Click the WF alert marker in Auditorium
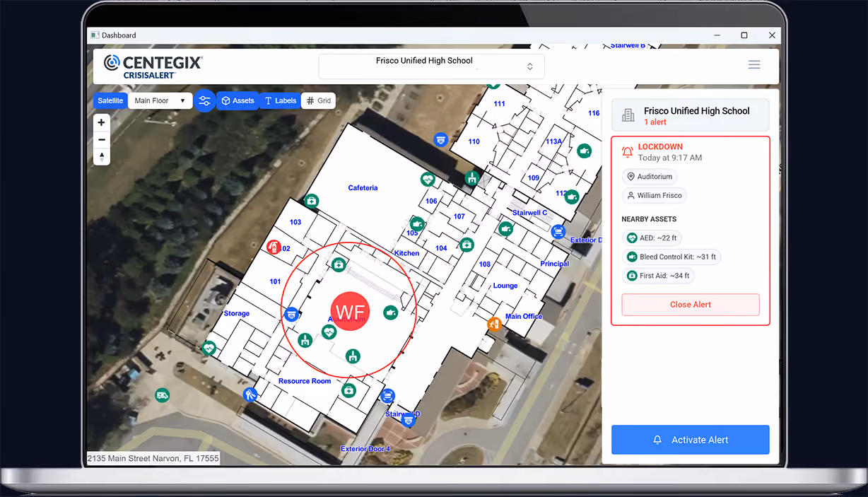This screenshot has height=497, width=868. tap(350, 311)
